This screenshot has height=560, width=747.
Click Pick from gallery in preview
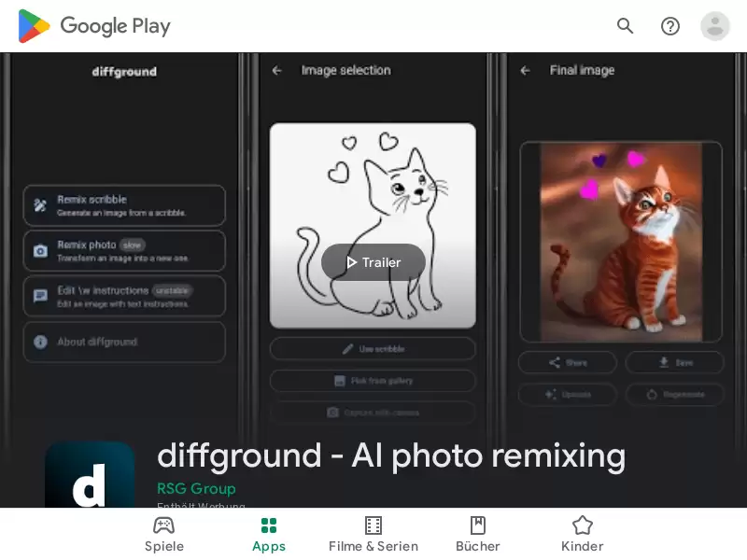pyautogui.click(x=373, y=381)
